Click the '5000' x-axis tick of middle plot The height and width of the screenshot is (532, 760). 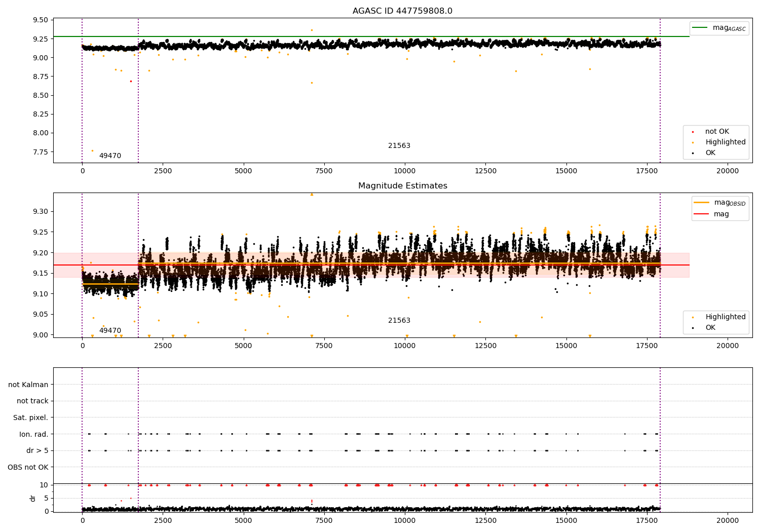pyautogui.click(x=244, y=346)
